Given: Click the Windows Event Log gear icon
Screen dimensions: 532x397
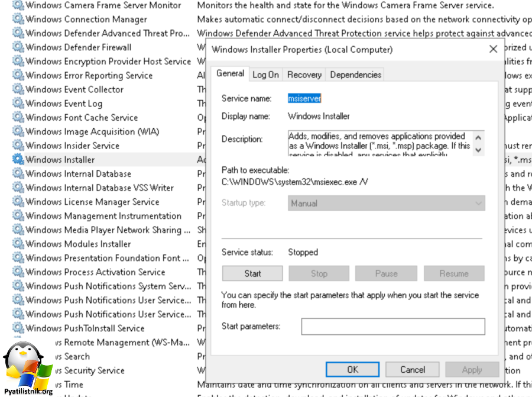Looking at the screenshot, I should (18, 104).
